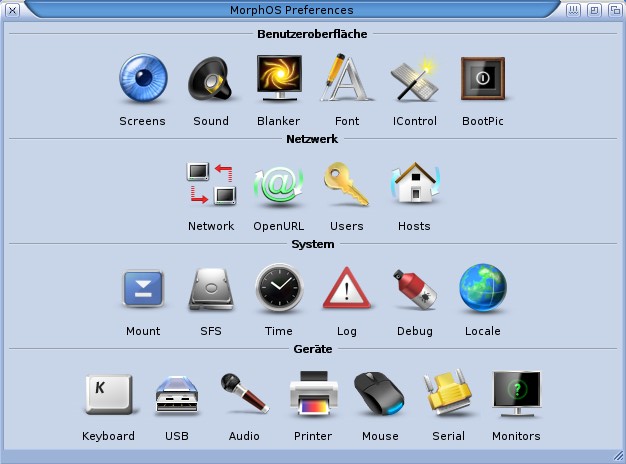Open the Network computers icon
Screen dimensions: 626x464
point(211,183)
